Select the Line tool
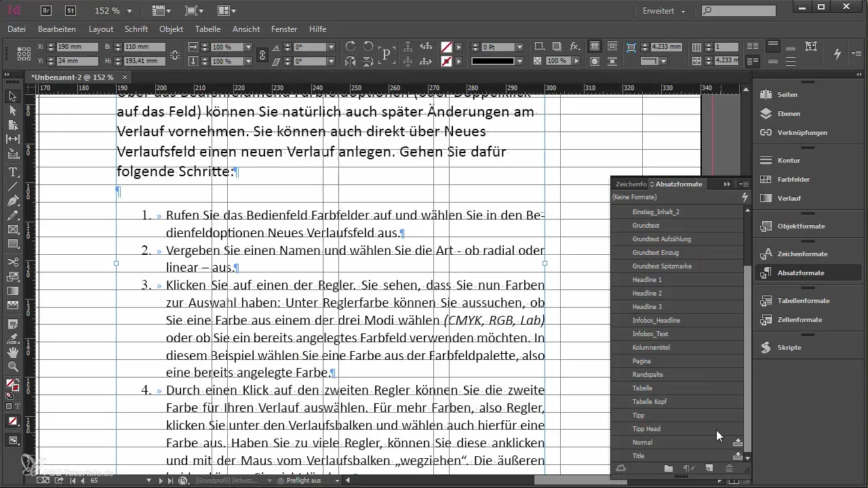Screen dimensions: 868x488 (12, 186)
